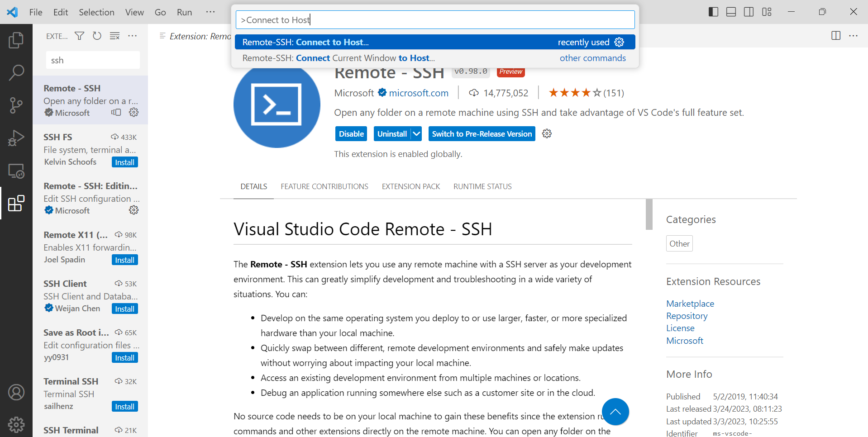The height and width of the screenshot is (437, 868).
Task: Open the View menu
Action: 134,12
